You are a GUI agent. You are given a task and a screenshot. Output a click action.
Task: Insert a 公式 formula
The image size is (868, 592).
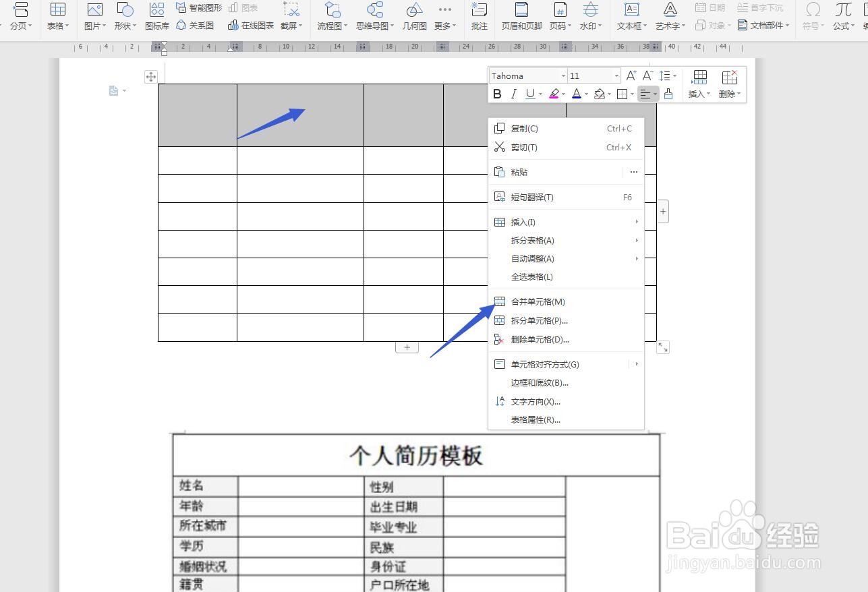click(x=842, y=16)
